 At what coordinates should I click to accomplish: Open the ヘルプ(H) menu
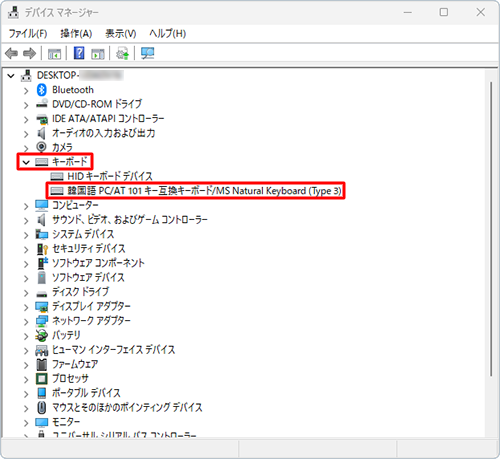point(167,33)
